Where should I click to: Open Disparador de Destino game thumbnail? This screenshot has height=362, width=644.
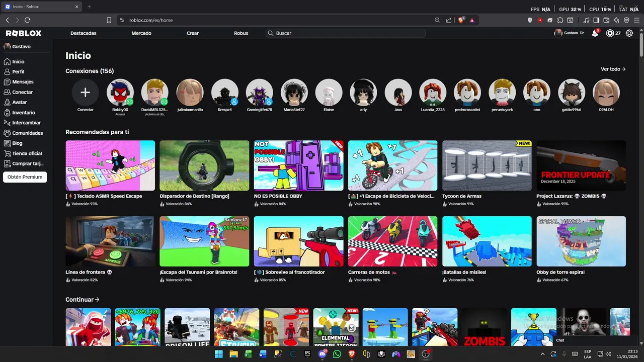pyautogui.click(x=204, y=165)
